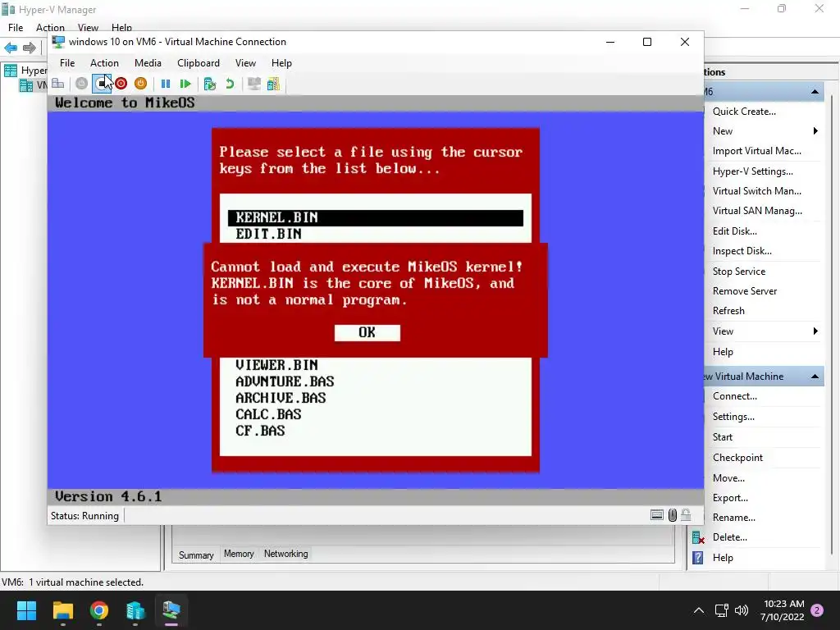Click the orange Save state toolbar icon
This screenshot has width=840, height=630.
coord(140,84)
